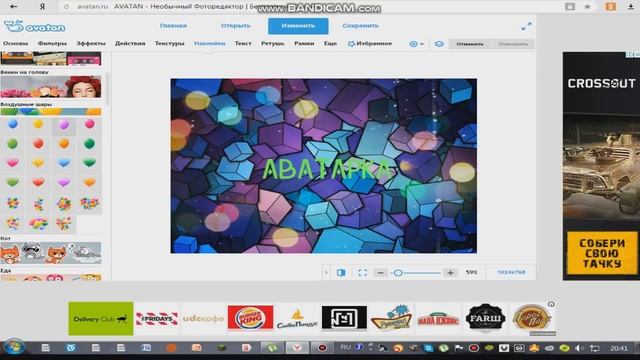Screen dimensions: 640x360
Task: Open browser downloads arrow icon
Action: (631, 7)
